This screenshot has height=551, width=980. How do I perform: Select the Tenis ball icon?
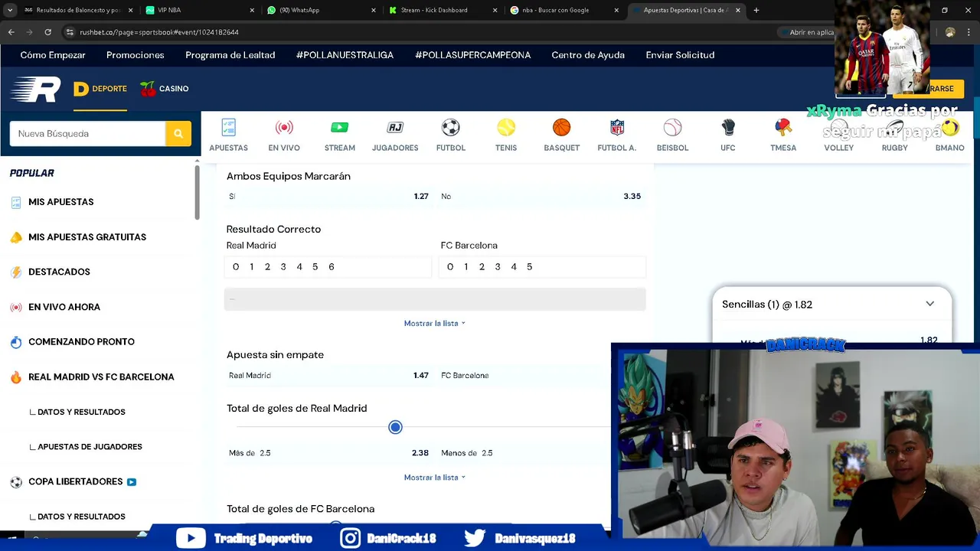(x=506, y=127)
